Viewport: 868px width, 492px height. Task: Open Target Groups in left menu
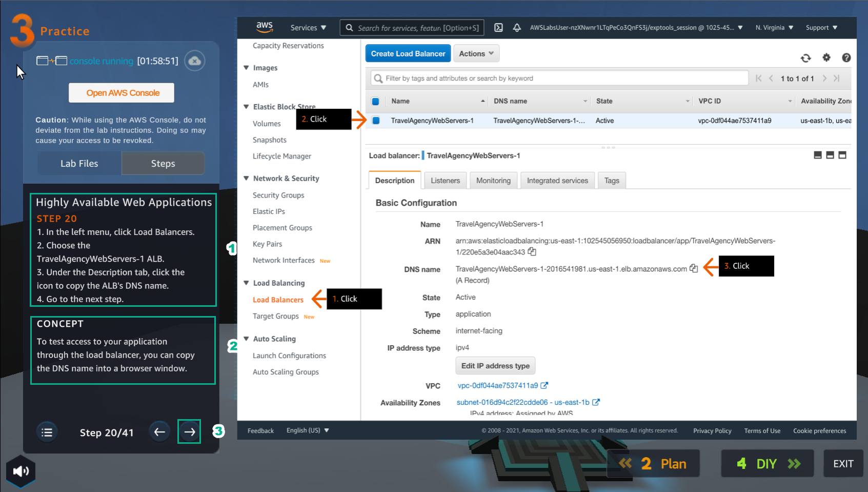coord(276,316)
